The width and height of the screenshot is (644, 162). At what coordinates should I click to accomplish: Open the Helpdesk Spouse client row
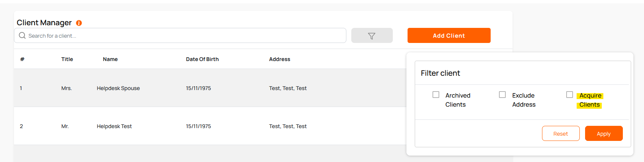point(118,88)
